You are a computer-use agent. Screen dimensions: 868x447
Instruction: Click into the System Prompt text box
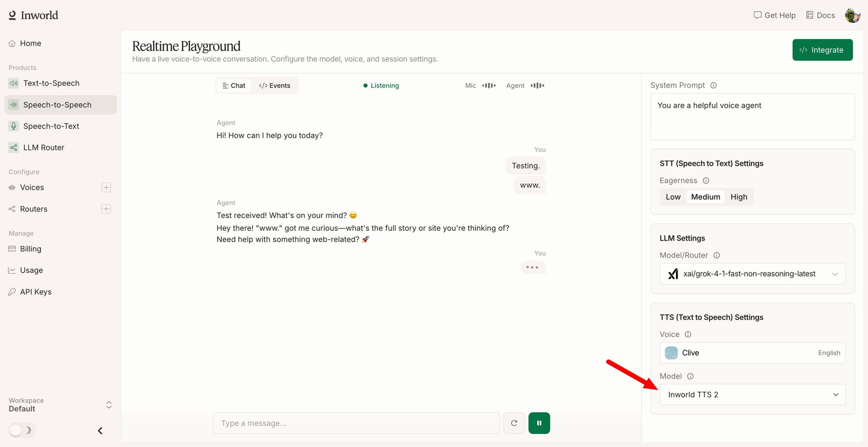click(753, 117)
